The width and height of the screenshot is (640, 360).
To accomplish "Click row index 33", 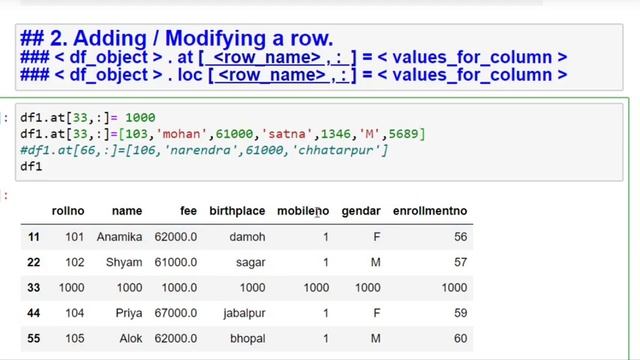I will pyautogui.click(x=33, y=288).
